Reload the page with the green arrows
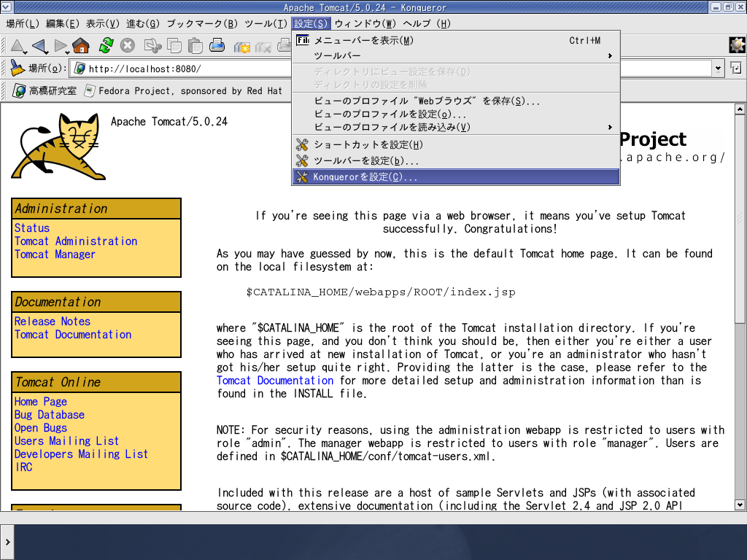This screenshot has width=747, height=560. coord(106,46)
